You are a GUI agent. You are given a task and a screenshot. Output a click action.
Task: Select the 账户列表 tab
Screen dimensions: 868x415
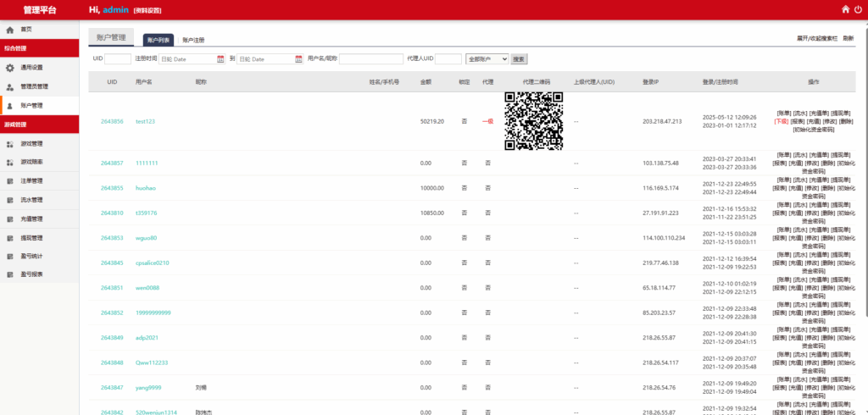pyautogui.click(x=159, y=40)
